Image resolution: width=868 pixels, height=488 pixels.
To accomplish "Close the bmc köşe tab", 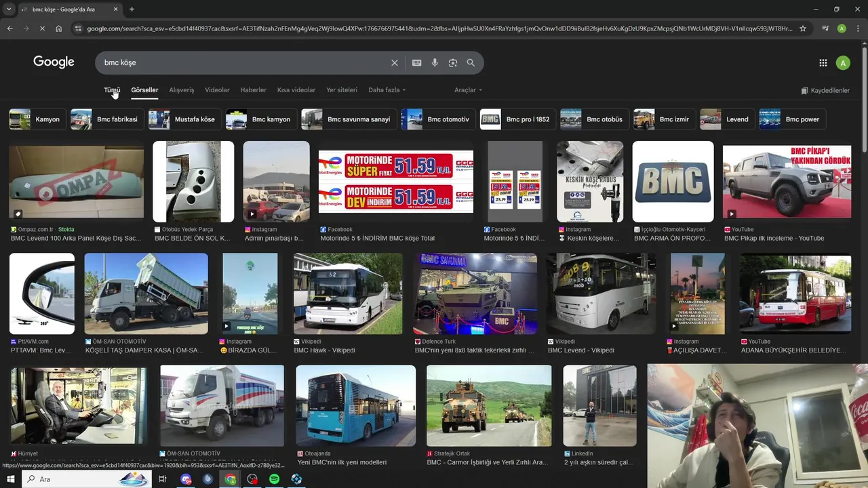I will tap(115, 9).
